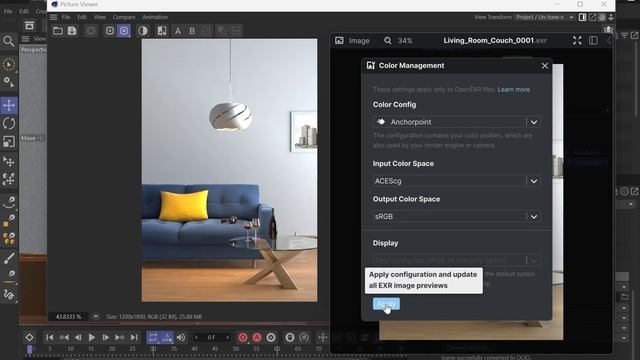This screenshot has height=360, width=640.
Task: Select the Rotate tool in left toolbar
Action: [9, 123]
